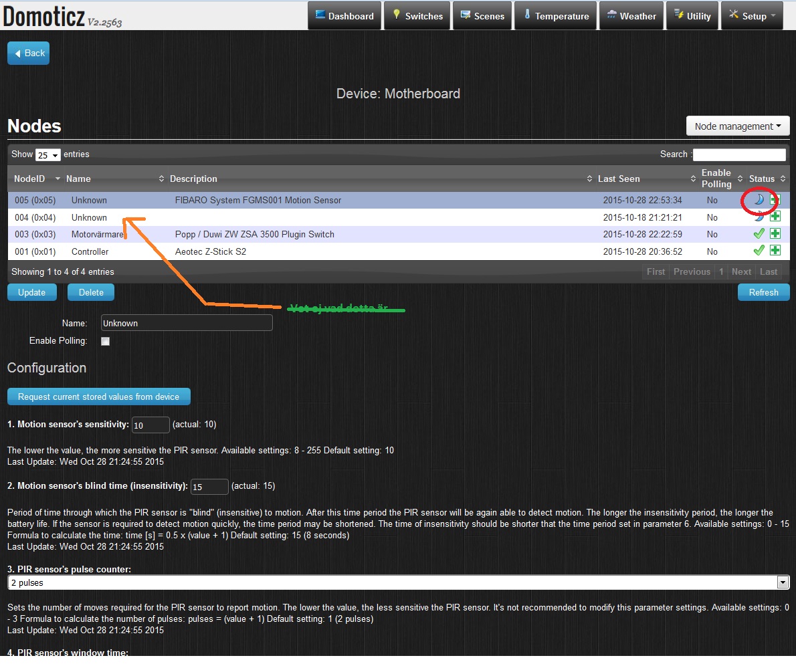Click the sleeping moon status icon for node 005
796x672 pixels.
(x=759, y=200)
